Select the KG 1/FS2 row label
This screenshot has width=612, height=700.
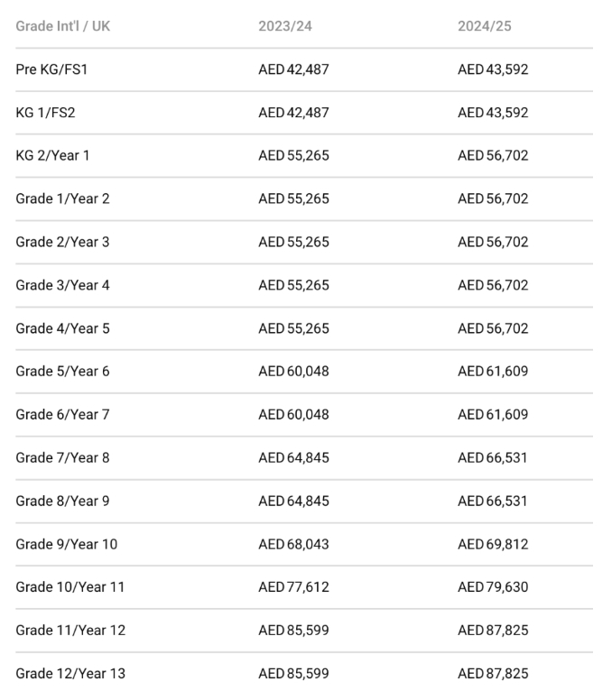45,113
